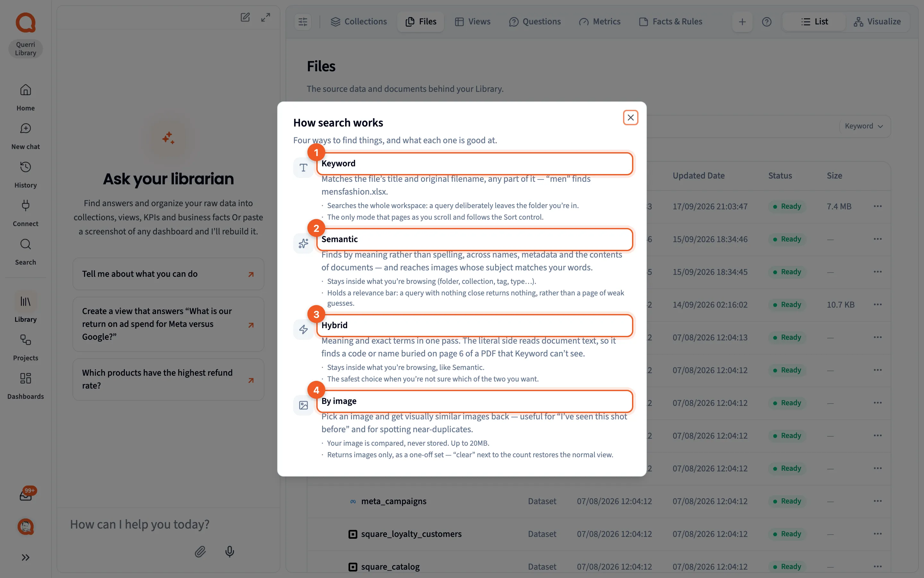The image size is (924, 578).
Task: Click the Querri Library workspace badge
Action: tap(26, 49)
